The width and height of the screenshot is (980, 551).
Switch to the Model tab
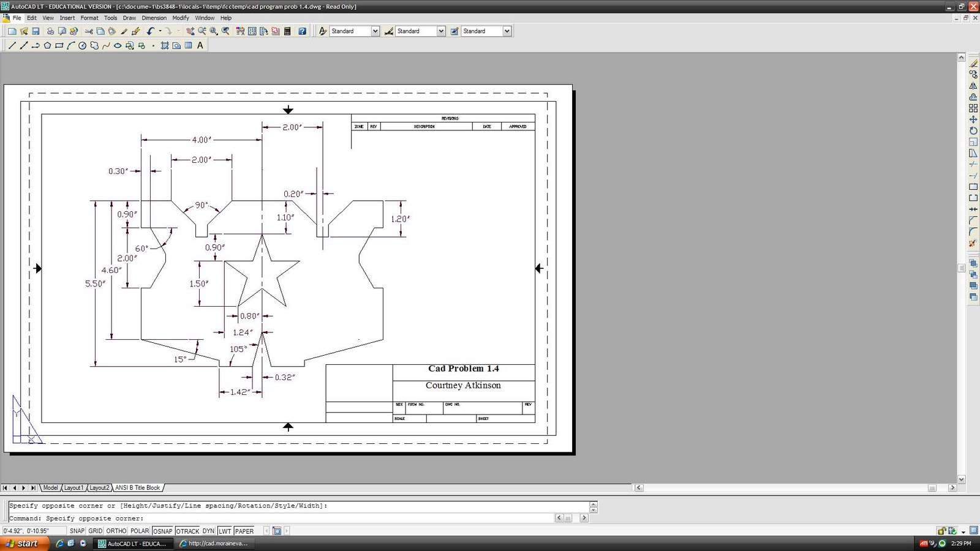[51, 487]
